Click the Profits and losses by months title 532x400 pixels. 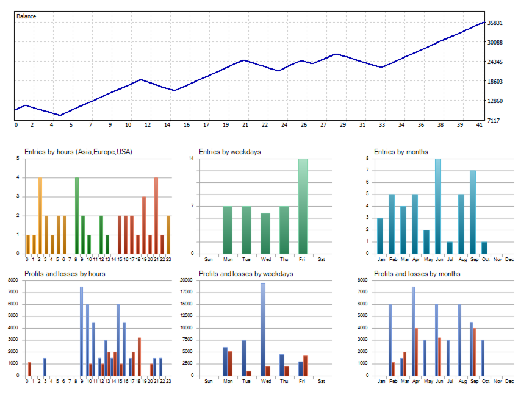pyautogui.click(x=417, y=274)
